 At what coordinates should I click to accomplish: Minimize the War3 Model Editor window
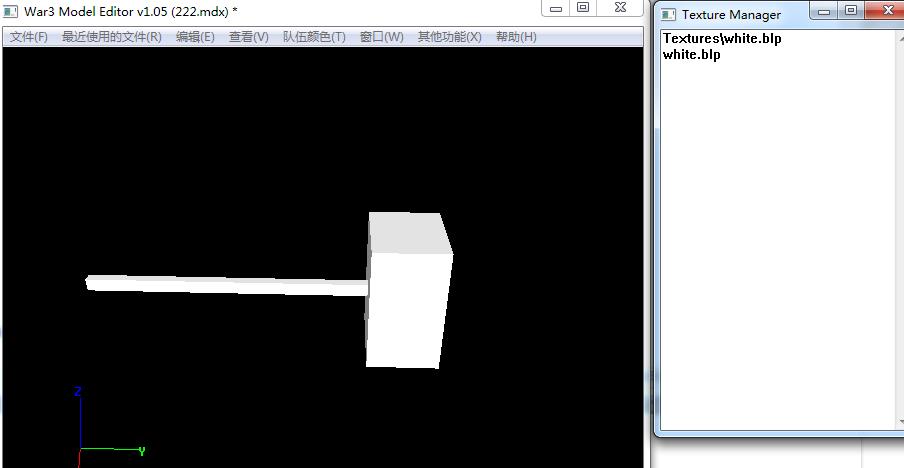click(557, 7)
